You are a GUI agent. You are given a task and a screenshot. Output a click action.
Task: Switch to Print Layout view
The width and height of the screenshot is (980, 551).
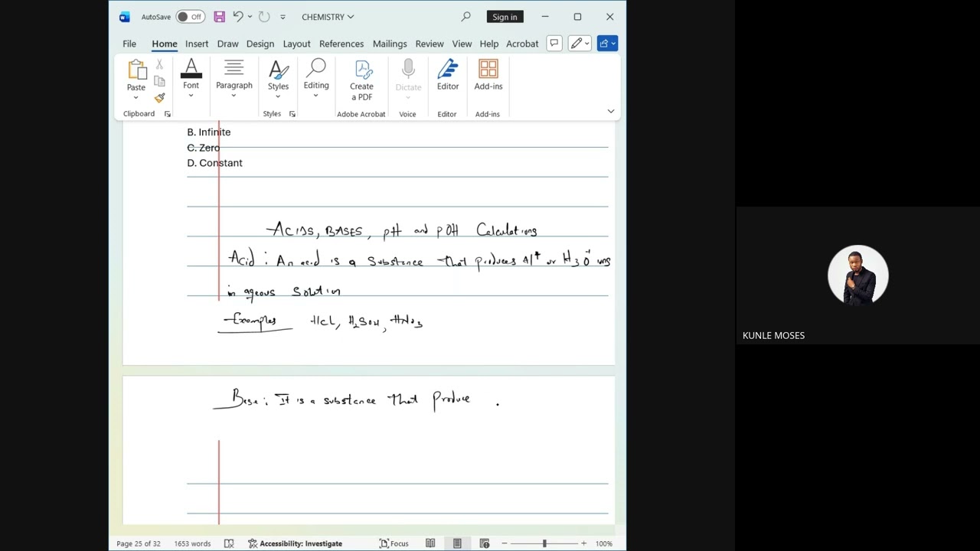[x=457, y=543]
